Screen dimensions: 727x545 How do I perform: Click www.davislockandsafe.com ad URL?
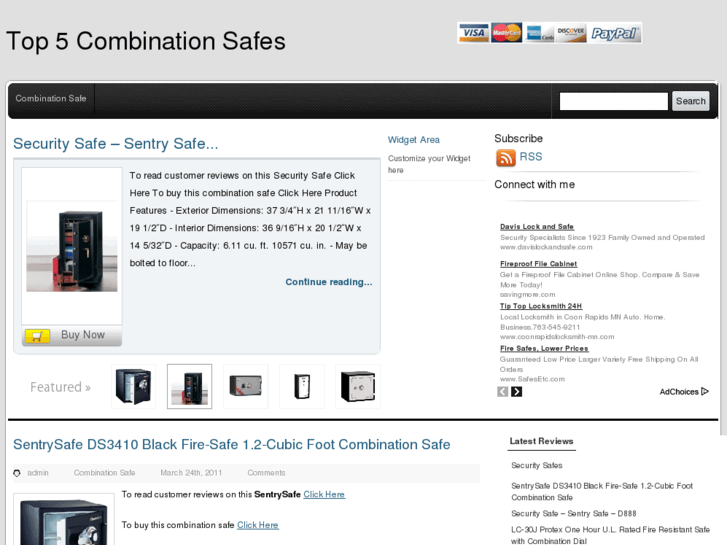546,247
